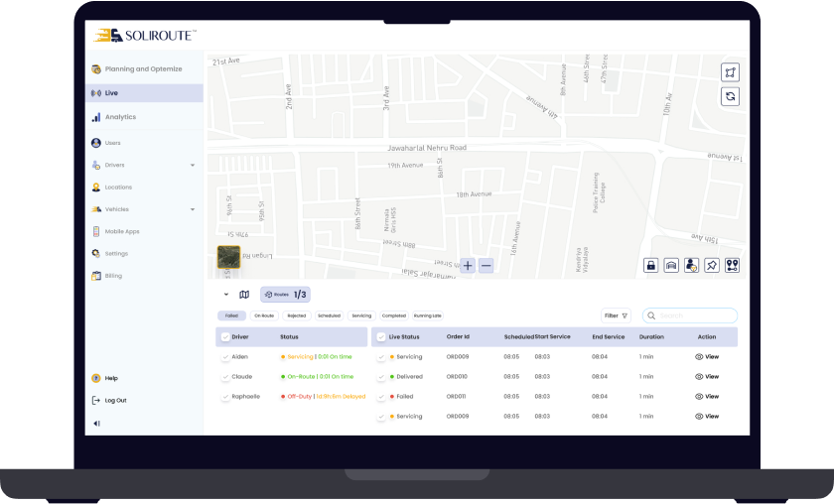Viewport: 834px width, 504px height.
Task: Zoom in the map with plus button
Action: tap(468, 266)
